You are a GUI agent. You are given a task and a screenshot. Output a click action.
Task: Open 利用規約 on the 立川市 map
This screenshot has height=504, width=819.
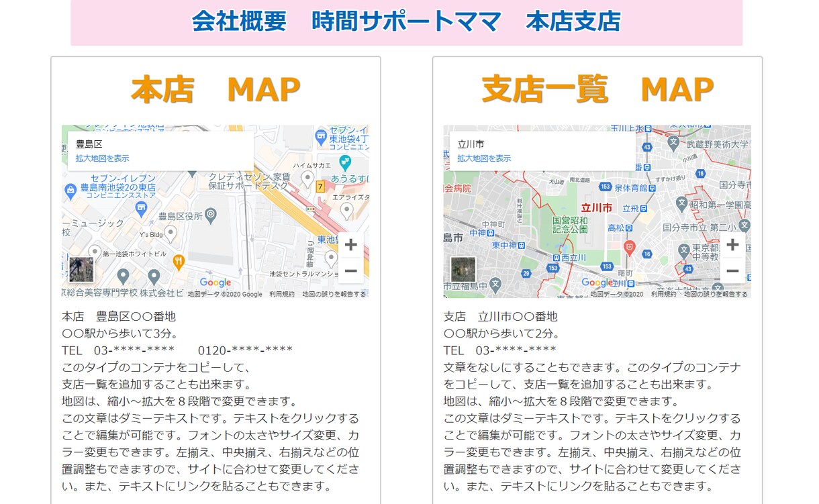pyautogui.click(x=664, y=294)
